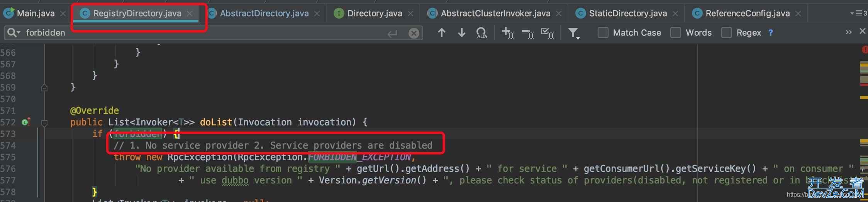Click getConsumerUrl on line 576

point(621,169)
